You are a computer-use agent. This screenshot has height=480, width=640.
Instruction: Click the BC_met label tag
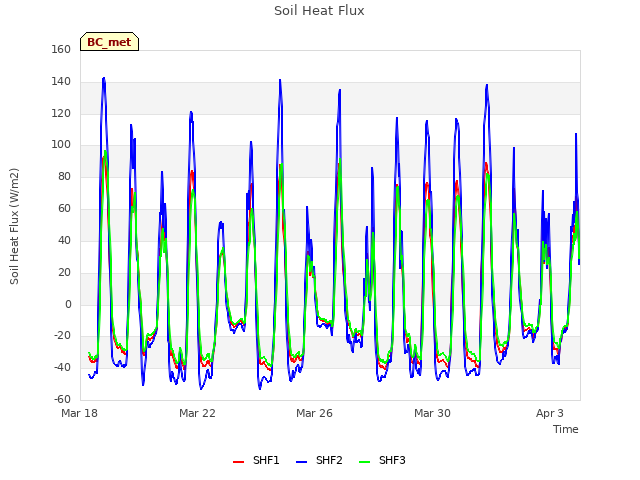(109, 42)
